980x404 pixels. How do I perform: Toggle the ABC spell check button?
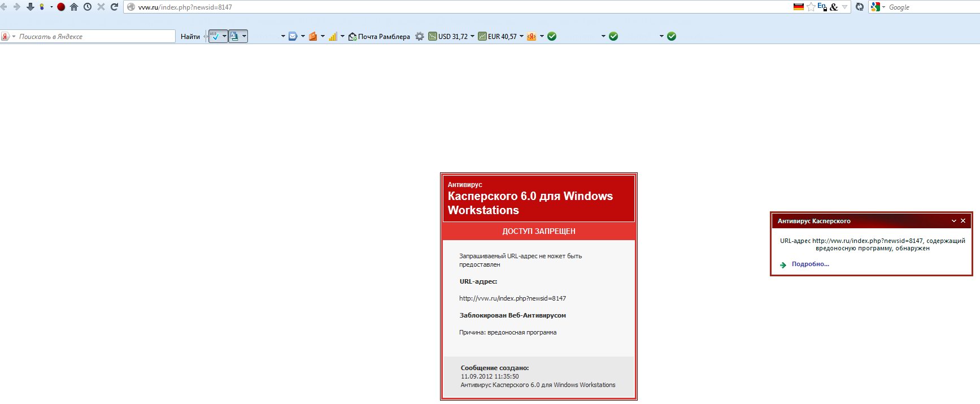click(215, 37)
